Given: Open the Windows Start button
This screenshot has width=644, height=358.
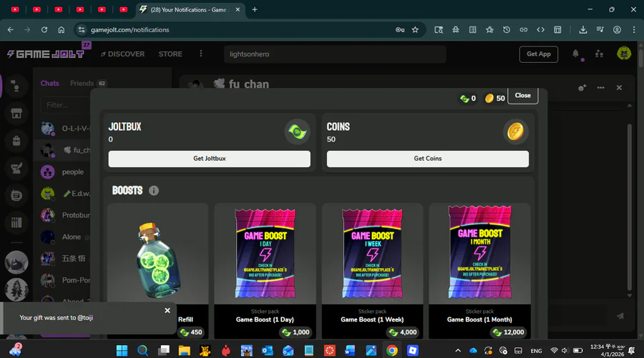Looking at the screenshot, I should [122, 351].
